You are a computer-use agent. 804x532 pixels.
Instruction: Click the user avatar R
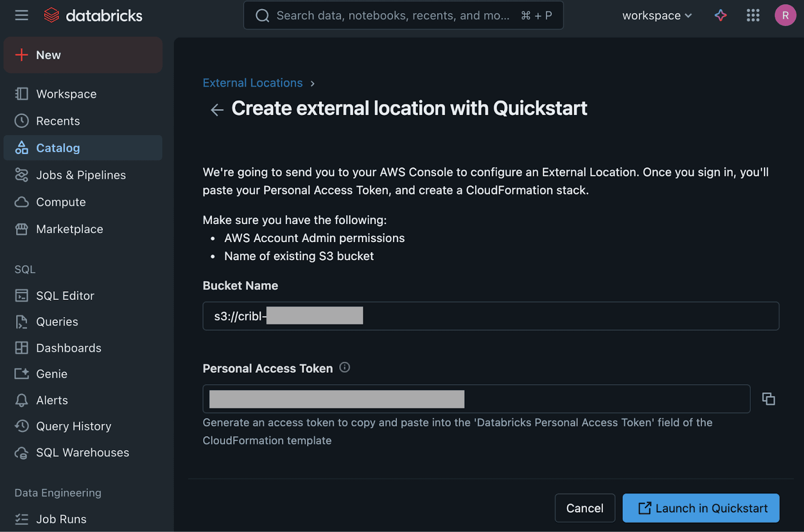(785, 16)
